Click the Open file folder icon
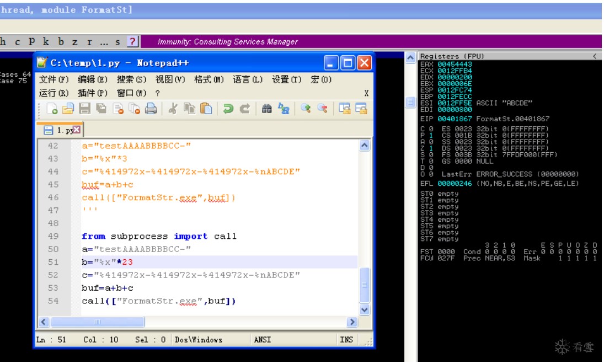The width and height of the screenshot is (604, 364). tap(68, 109)
